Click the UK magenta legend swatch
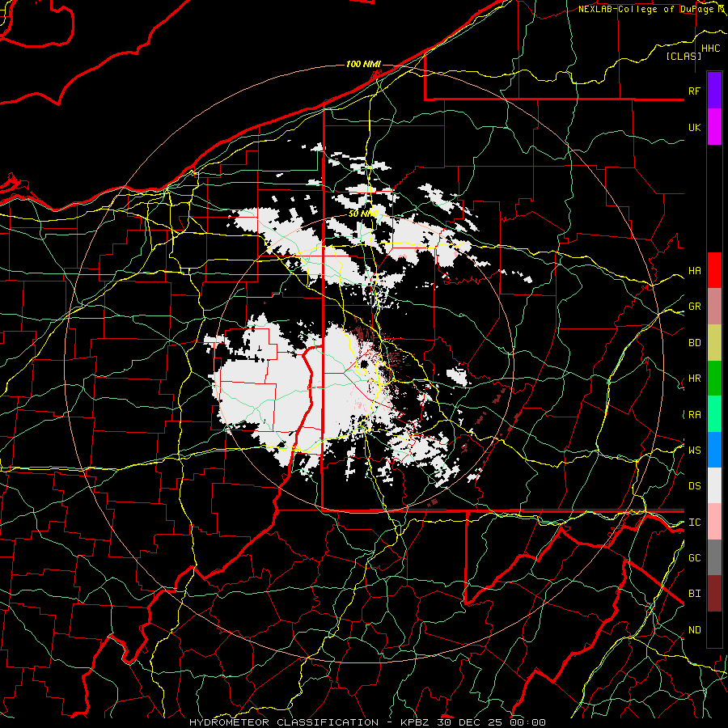Viewport: 728px width, 728px height. (x=714, y=127)
